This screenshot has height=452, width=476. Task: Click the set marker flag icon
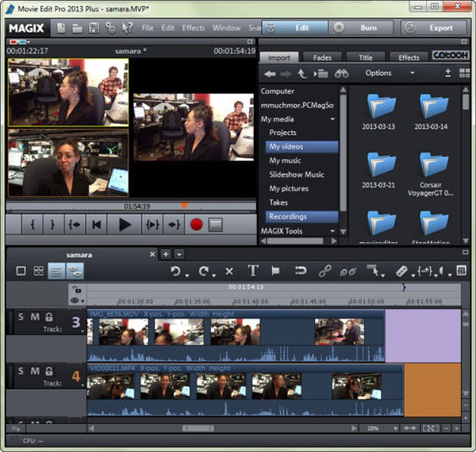[x=275, y=270]
